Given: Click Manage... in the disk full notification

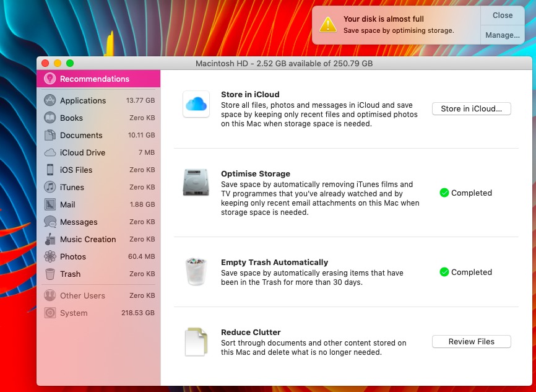Looking at the screenshot, I should (x=503, y=35).
